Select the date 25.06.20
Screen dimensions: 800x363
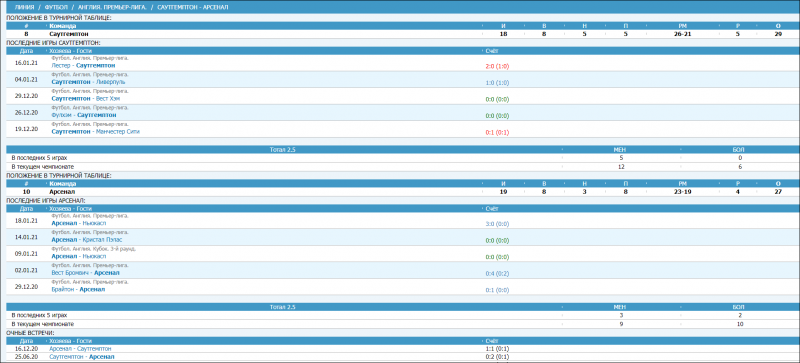(x=26, y=357)
